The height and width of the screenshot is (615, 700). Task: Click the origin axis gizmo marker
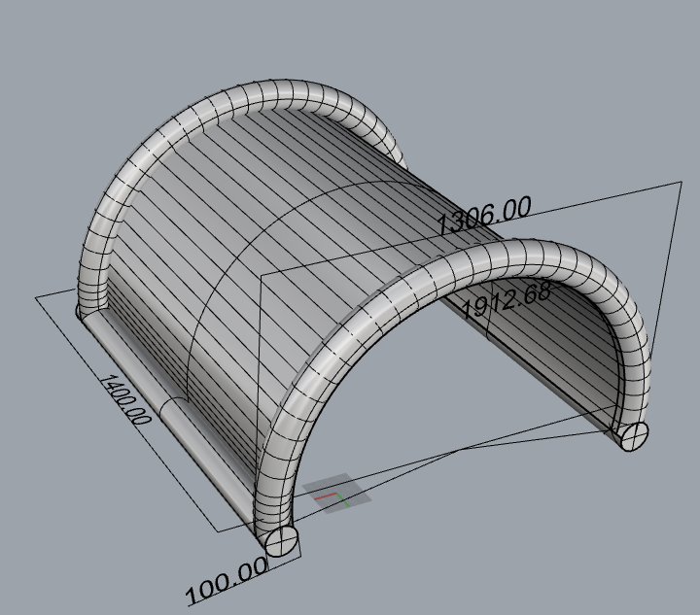pyautogui.click(x=336, y=494)
